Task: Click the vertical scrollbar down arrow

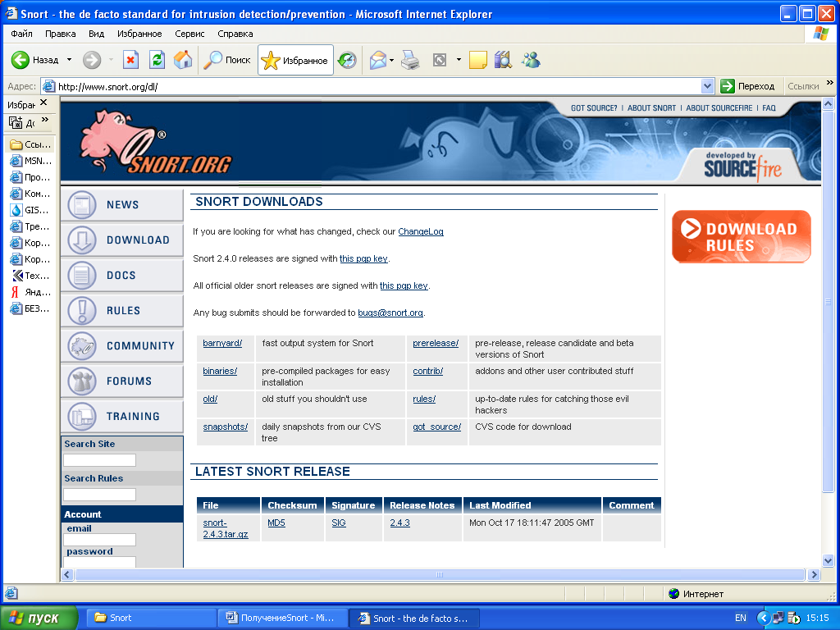Action: (829, 561)
